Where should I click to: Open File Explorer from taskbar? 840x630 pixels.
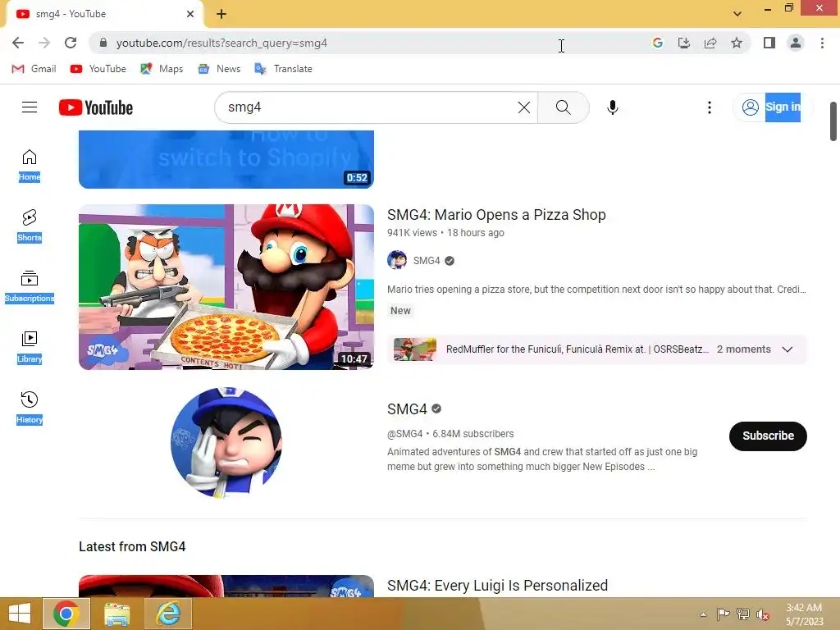click(x=116, y=614)
